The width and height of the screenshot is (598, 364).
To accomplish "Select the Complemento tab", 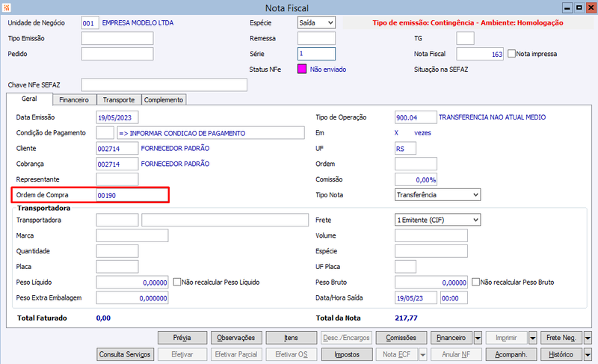I will [164, 100].
